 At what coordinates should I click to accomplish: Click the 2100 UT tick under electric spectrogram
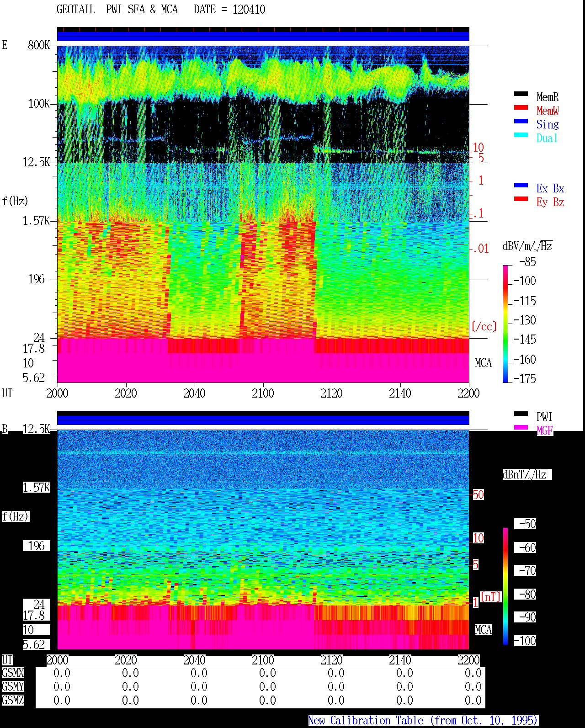tap(263, 393)
